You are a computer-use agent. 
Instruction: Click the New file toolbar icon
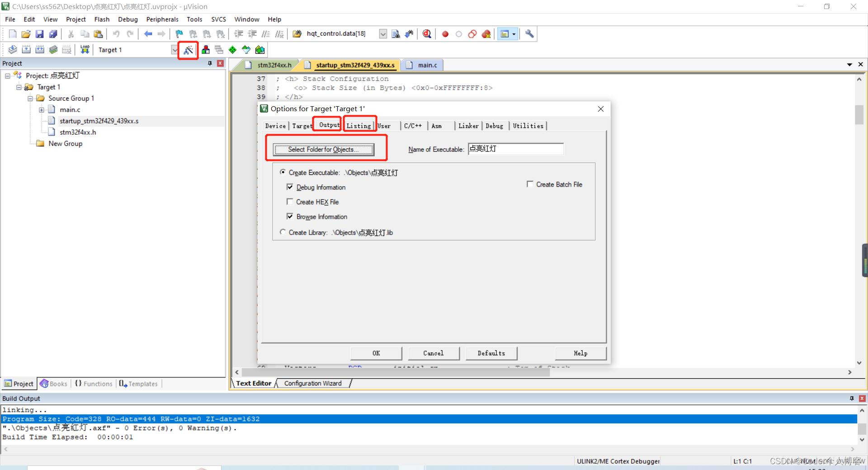13,34
